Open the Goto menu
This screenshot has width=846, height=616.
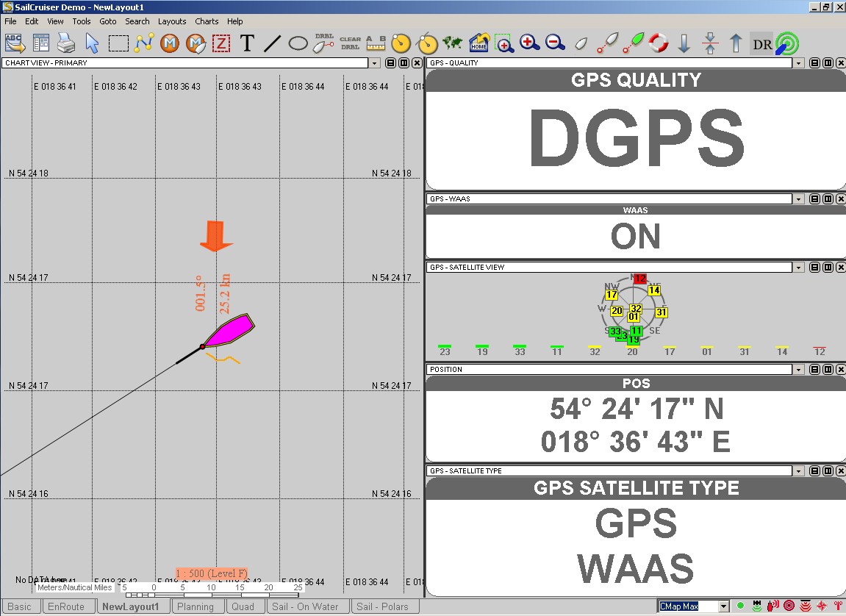[108, 21]
